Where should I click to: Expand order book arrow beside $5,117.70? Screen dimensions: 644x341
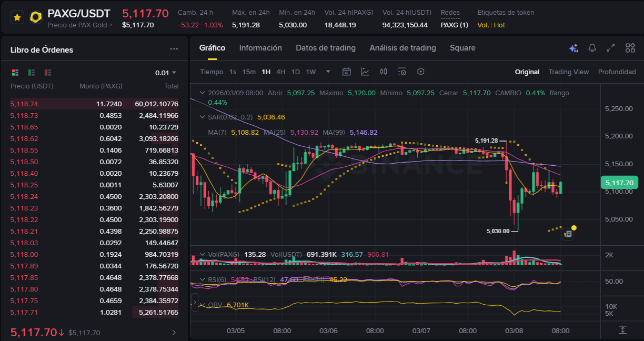[x=174, y=333]
